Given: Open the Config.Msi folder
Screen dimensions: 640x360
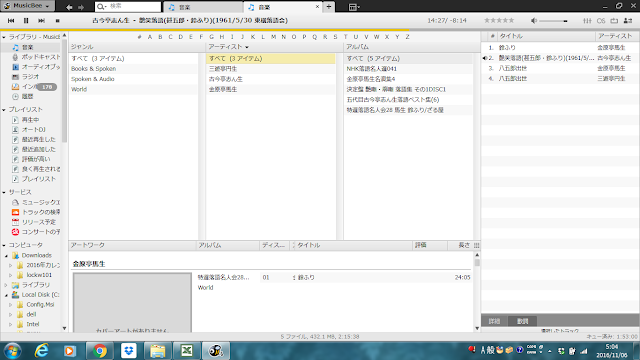Looking at the screenshot, I should click(35, 304).
